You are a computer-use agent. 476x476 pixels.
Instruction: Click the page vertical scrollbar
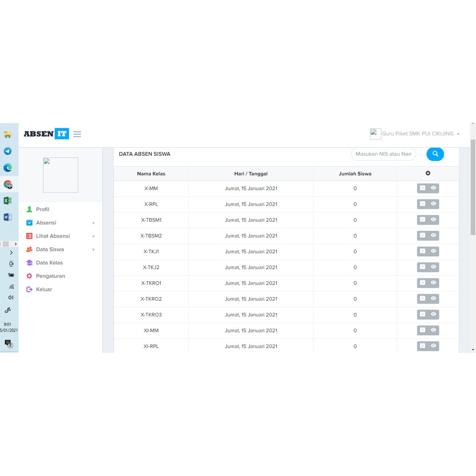473,186
